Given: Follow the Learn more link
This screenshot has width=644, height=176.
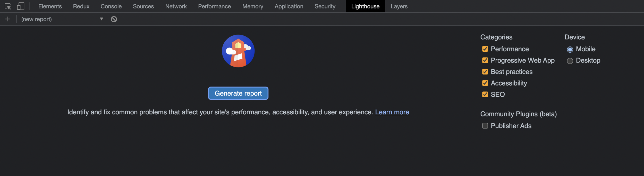Looking at the screenshot, I should (392, 112).
